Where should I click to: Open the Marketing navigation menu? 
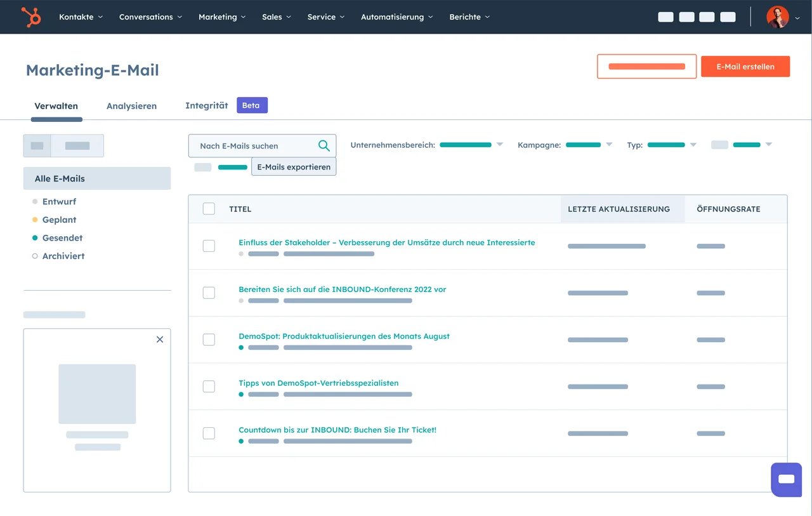pos(221,17)
